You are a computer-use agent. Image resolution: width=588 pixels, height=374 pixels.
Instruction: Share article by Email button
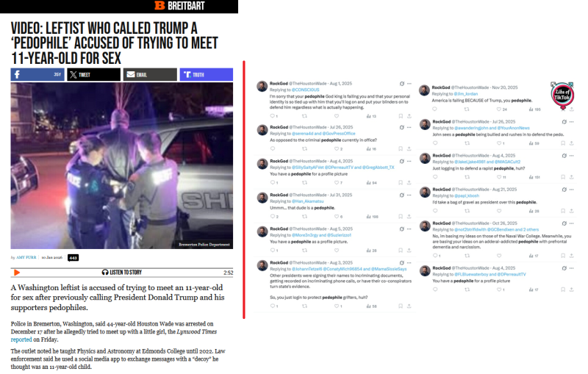150,74
